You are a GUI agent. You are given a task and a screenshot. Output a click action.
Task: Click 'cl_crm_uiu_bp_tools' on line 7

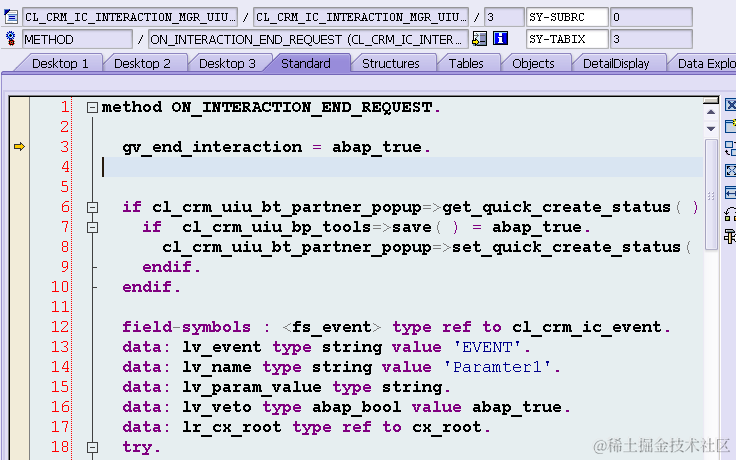click(x=276, y=227)
